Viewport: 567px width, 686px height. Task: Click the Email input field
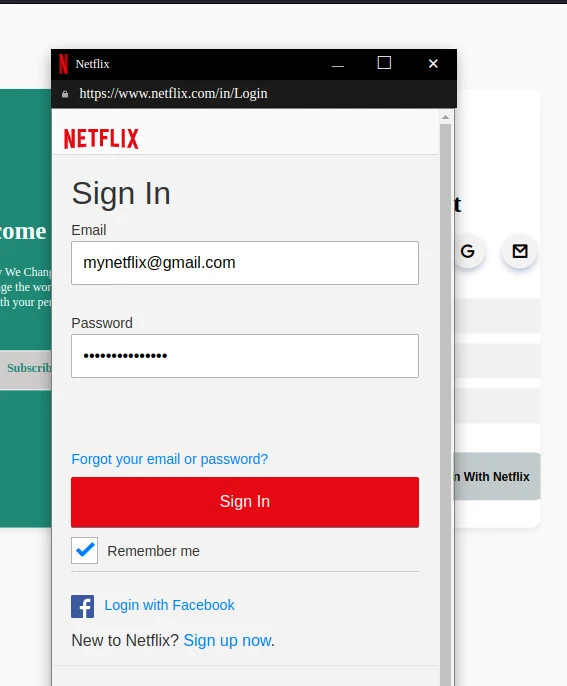(245, 263)
